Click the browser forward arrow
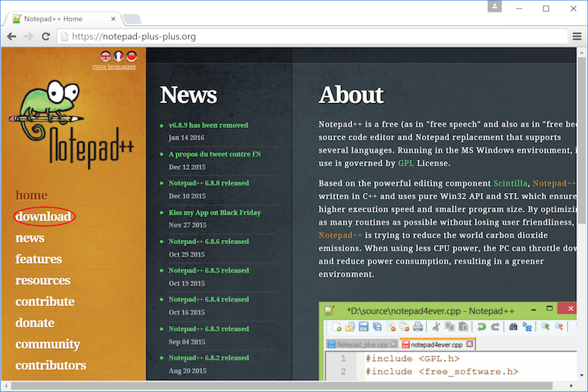 [x=29, y=36]
